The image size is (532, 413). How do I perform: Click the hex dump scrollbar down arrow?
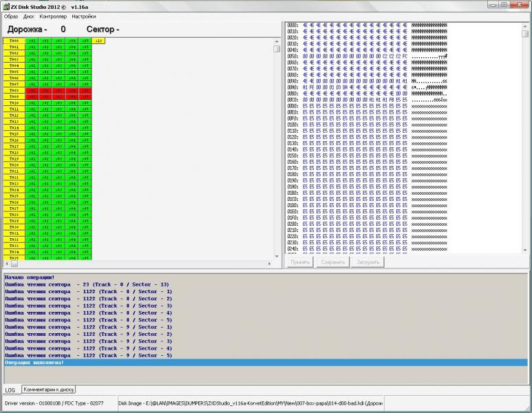click(x=525, y=251)
